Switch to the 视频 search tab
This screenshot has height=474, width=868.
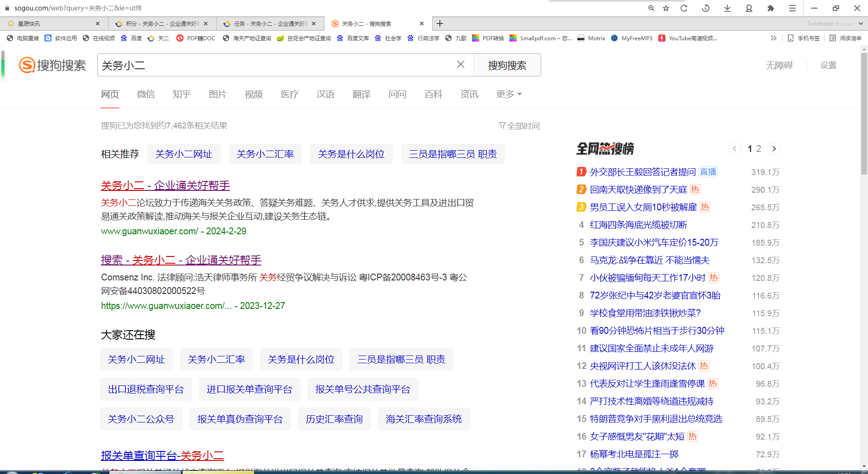254,94
